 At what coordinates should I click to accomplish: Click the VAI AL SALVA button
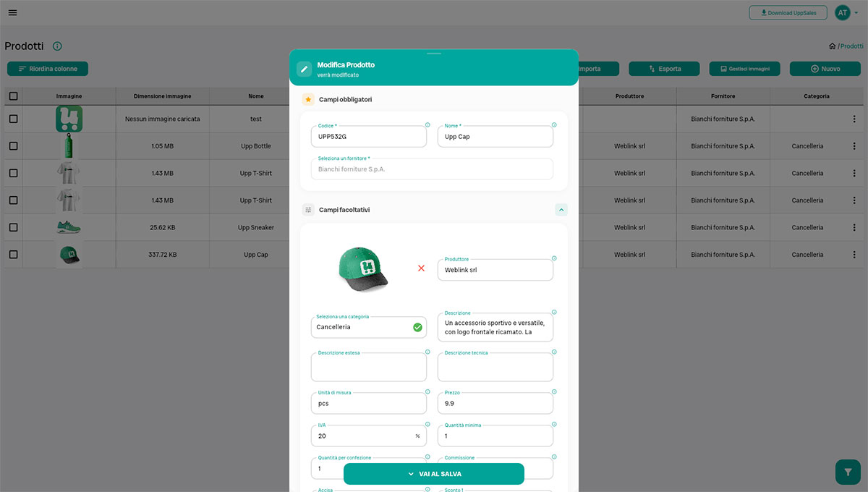pyautogui.click(x=434, y=474)
